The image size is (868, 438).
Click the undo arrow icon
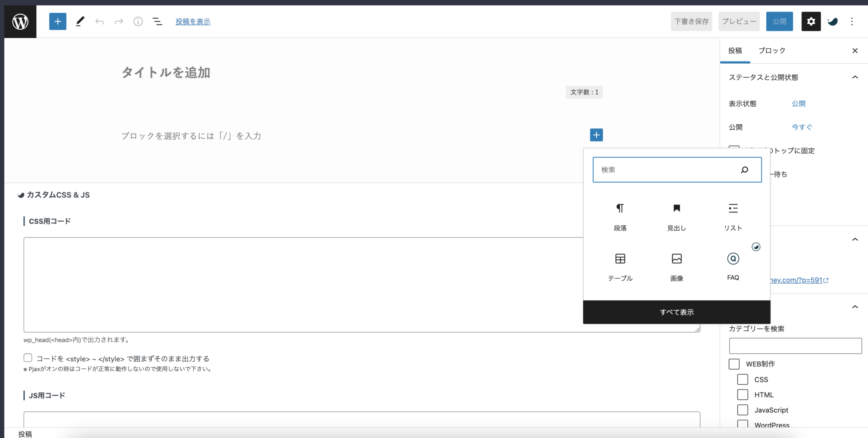point(100,22)
